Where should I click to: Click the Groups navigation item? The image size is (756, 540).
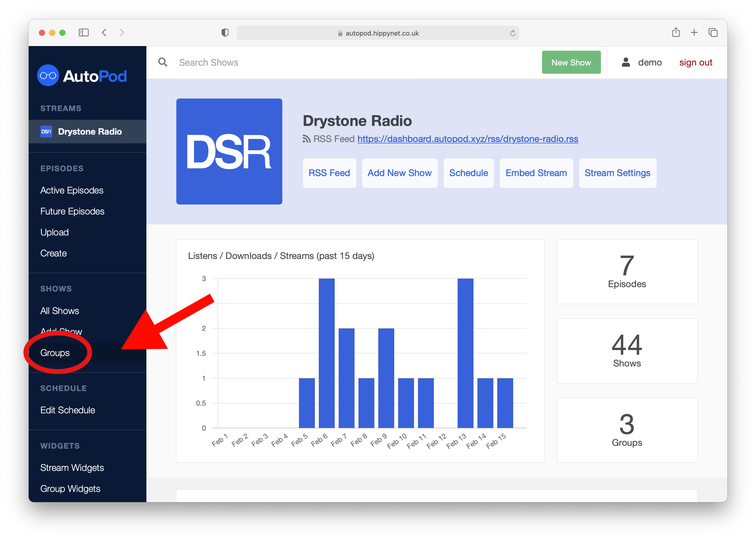pos(56,352)
